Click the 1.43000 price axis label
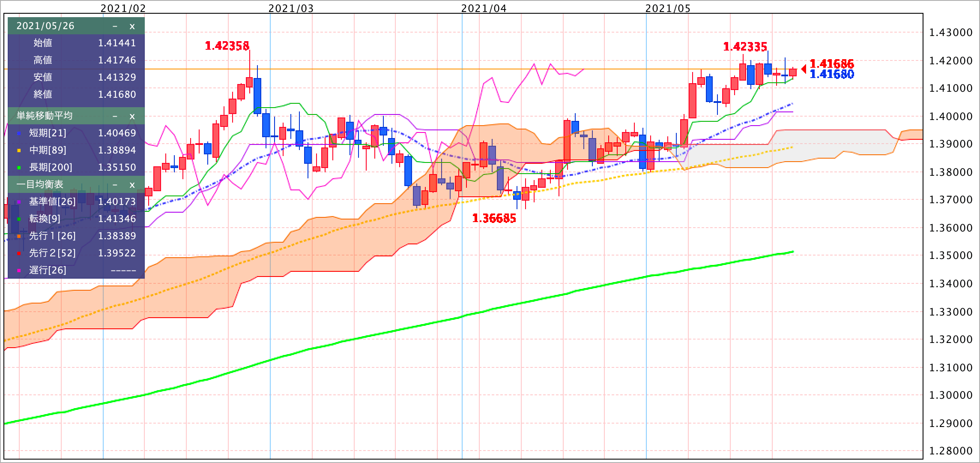The image size is (980, 463). (x=950, y=33)
